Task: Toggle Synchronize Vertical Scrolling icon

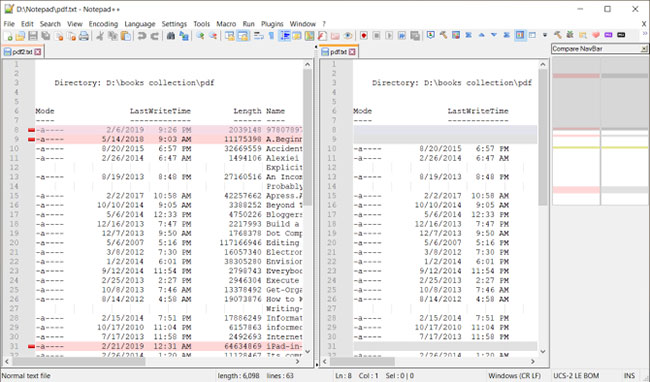Action: coord(230,36)
